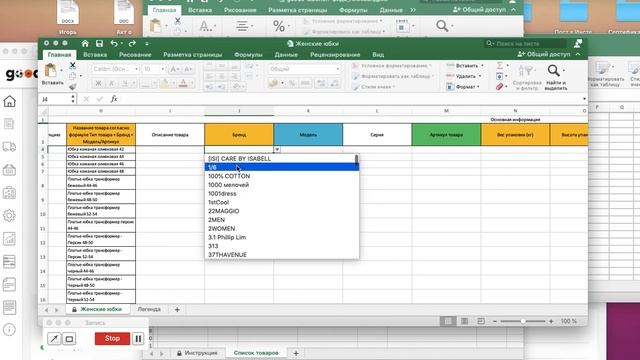Open Сортировка и фильтр tool
Viewport: 640px width, 360px height.
tap(527, 78)
